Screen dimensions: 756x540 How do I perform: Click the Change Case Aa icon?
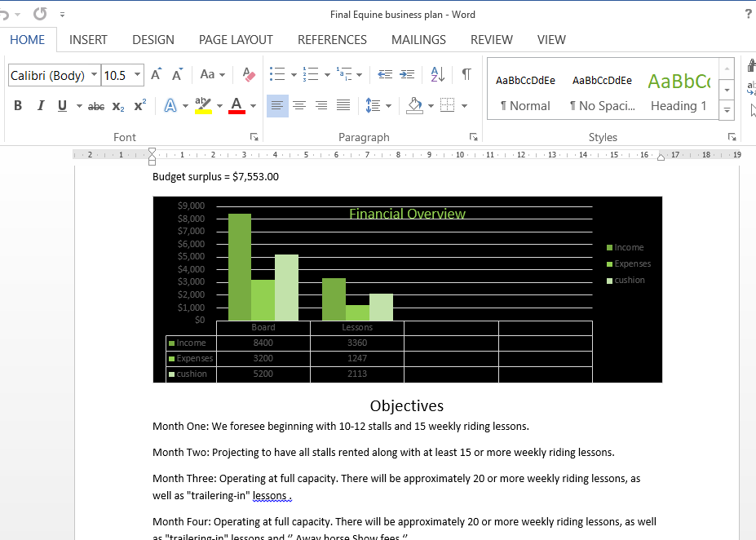point(207,74)
